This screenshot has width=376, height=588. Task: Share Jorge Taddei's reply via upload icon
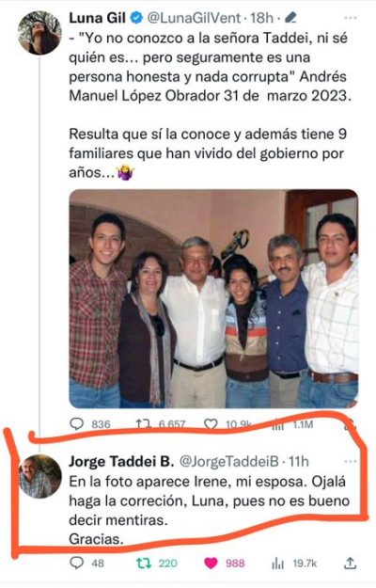tap(350, 563)
